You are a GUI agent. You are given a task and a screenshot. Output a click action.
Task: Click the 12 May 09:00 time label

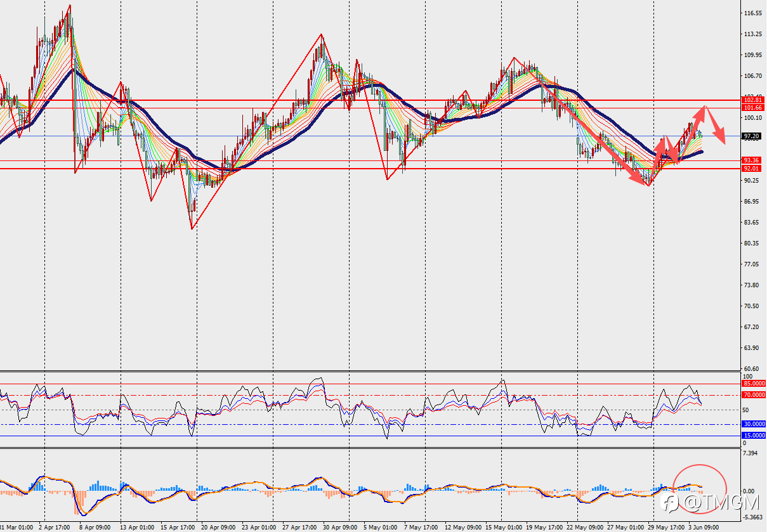click(462, 528)
